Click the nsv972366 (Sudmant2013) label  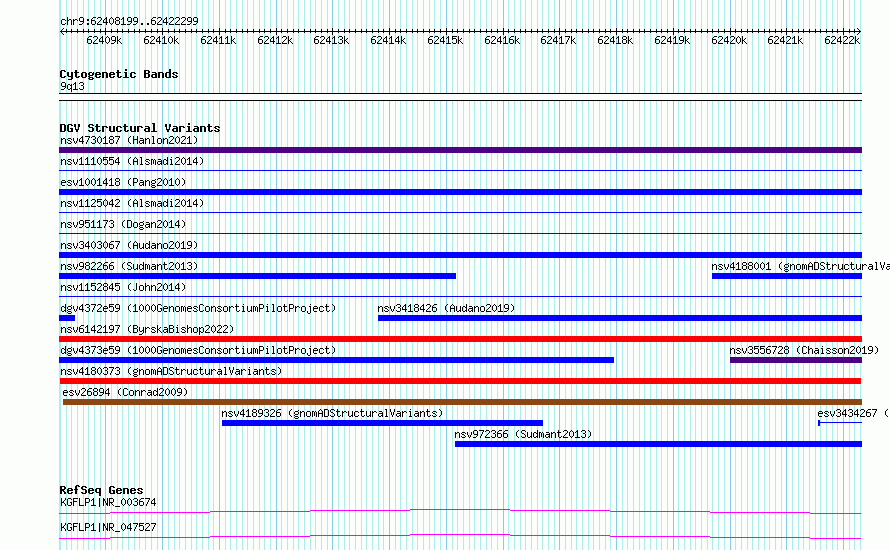(523, 434)
